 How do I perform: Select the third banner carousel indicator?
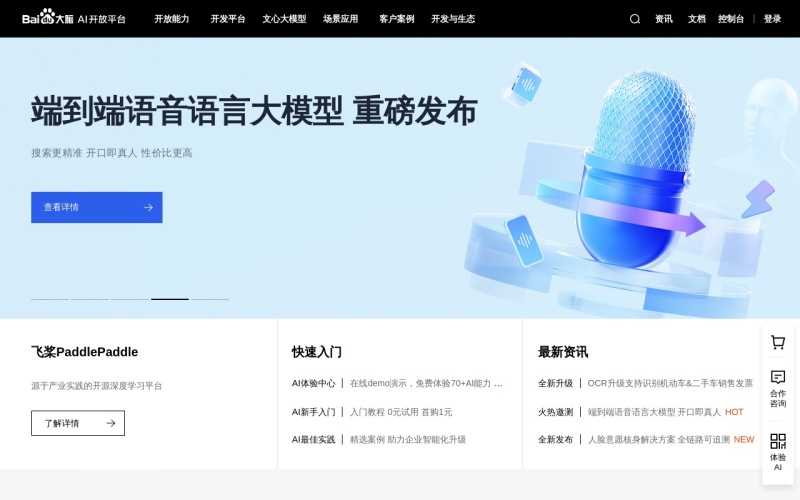(x=130, y=299)
